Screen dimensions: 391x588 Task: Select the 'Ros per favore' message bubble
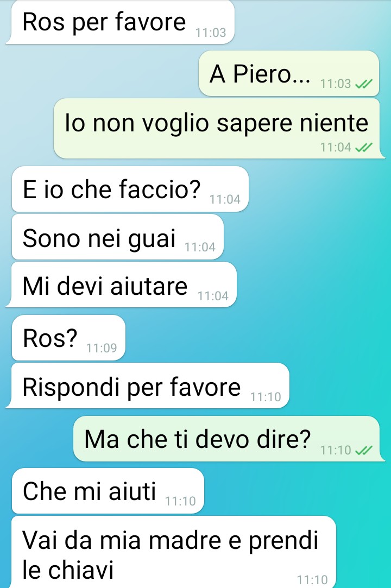[x=120, y=22]
